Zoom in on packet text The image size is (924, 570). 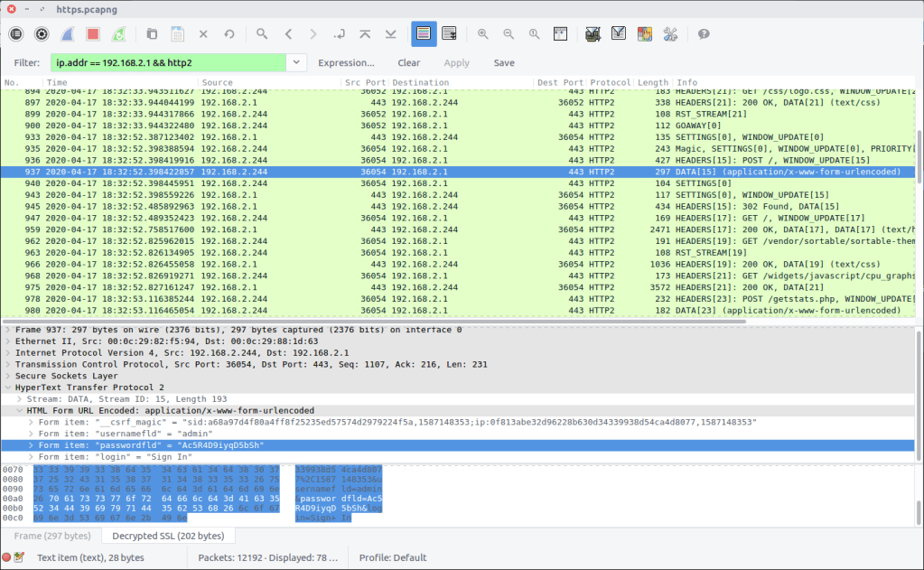point(483,34)
